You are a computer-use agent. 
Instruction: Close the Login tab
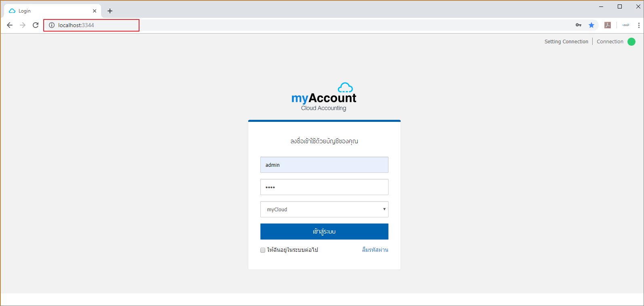point(95,11)
